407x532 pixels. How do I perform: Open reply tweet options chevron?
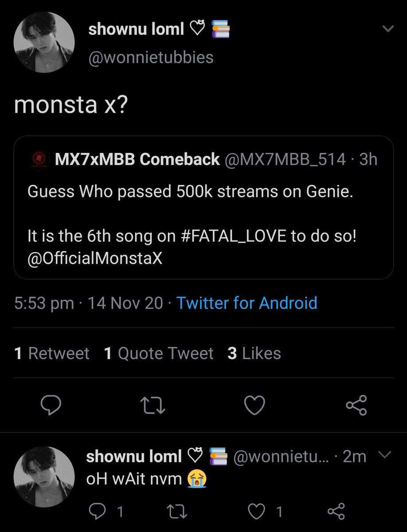(x=385, y=455)
